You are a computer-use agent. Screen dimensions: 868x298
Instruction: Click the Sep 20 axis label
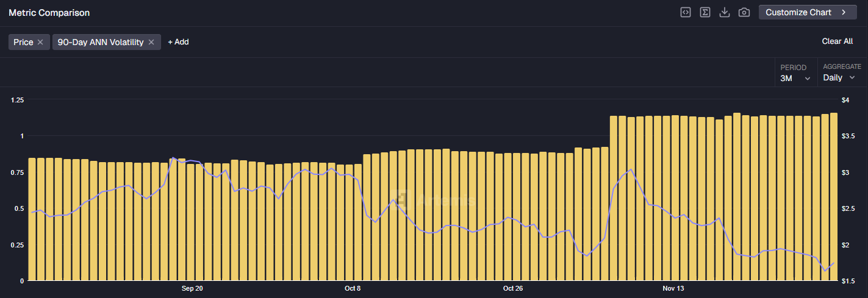pos(192,288)
